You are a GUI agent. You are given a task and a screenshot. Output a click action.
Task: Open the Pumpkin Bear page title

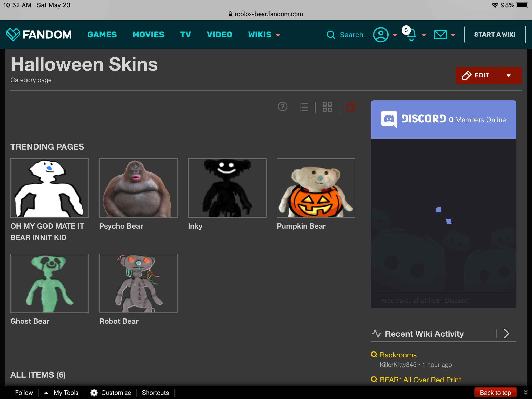click(x=301, y=226)
